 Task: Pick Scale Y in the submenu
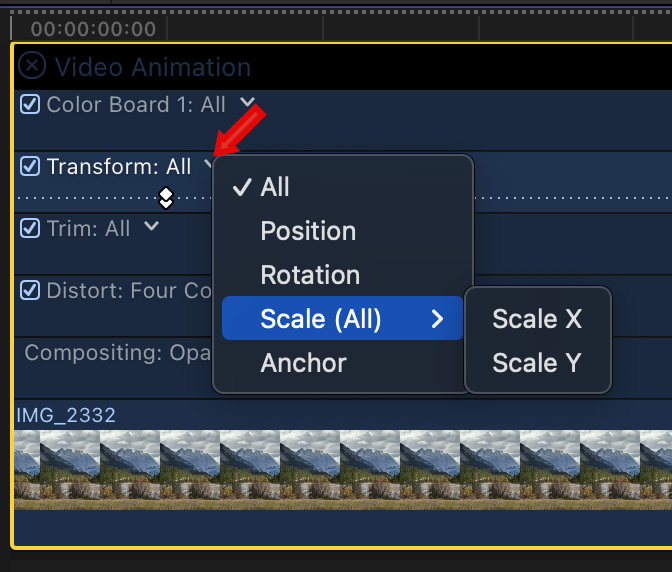[x=537, y=363]
